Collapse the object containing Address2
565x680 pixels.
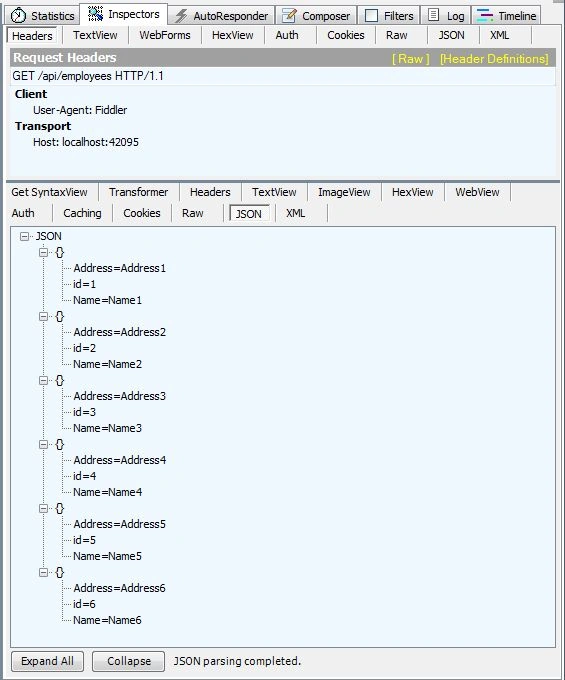point(43,317)
